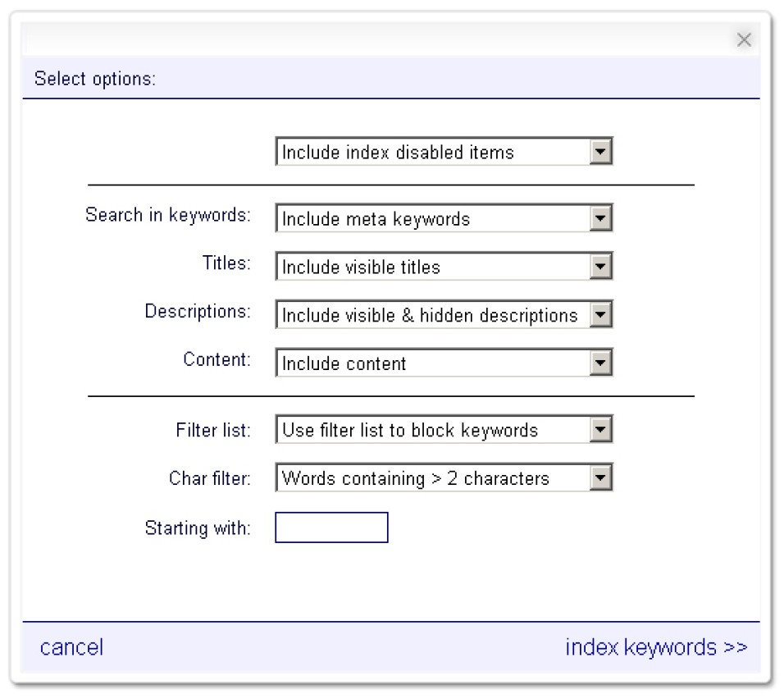Click arrow button of Search in keywords
The width and height of the screenshot is (784, 699).
pos(601,219)
